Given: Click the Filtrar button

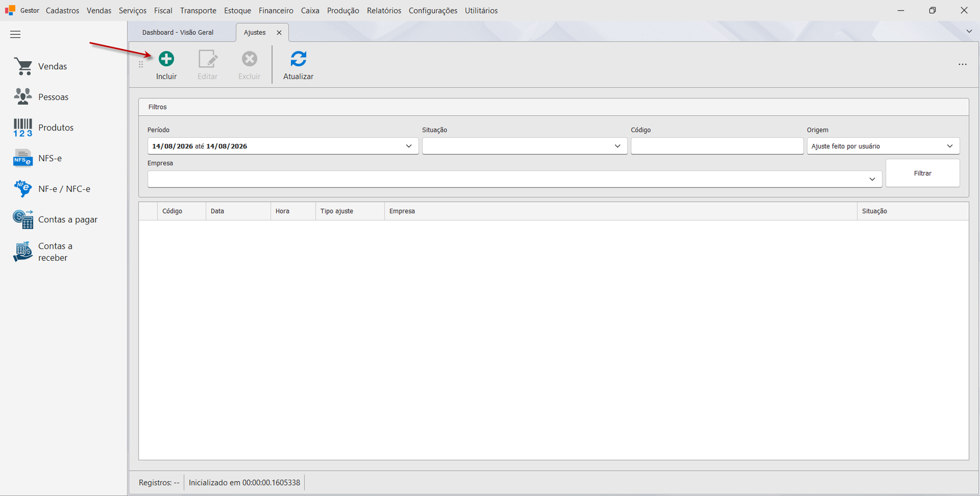Looking at the screenshot, I should (x=922, y=173).
